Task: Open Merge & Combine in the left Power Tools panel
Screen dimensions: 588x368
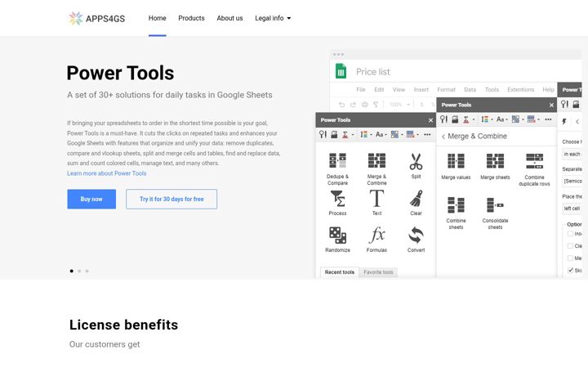Action: coord(376,168)
